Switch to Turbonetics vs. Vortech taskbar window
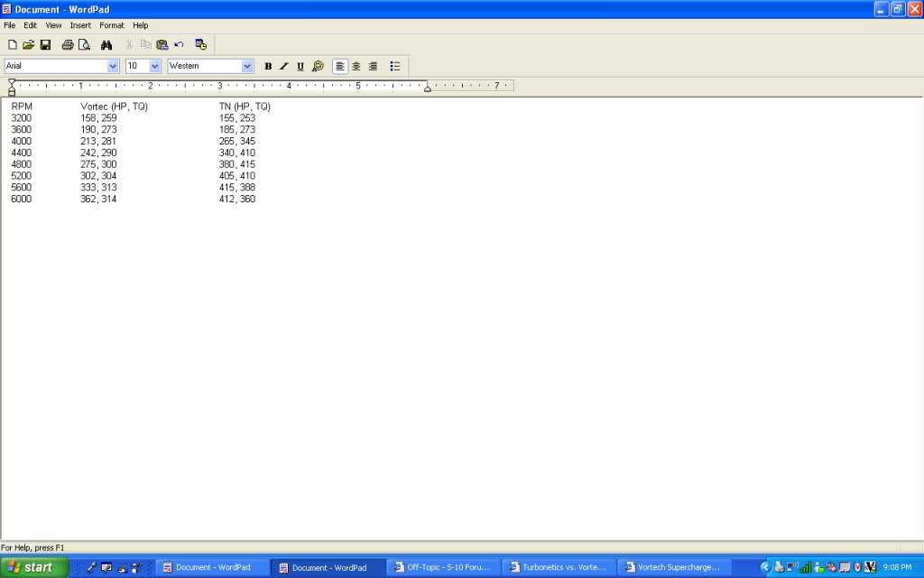Screen dimensions: 924x578 [560, 567]
